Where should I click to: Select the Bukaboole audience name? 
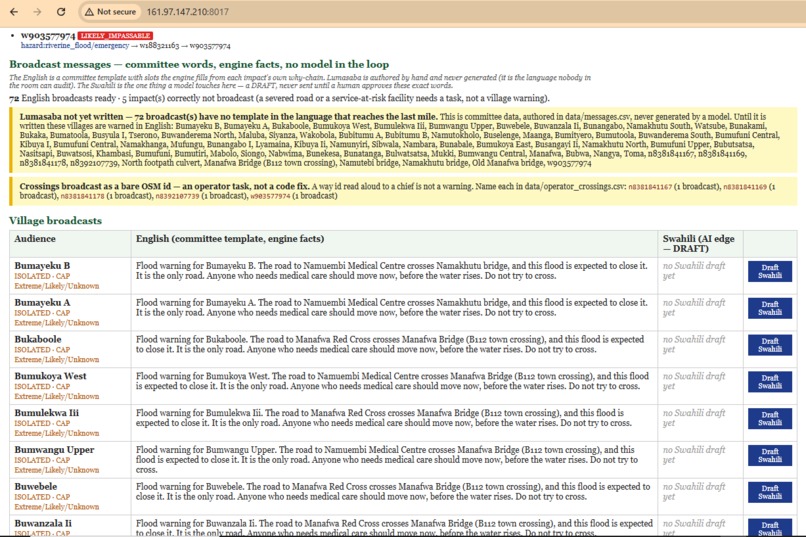coord(38,339)
